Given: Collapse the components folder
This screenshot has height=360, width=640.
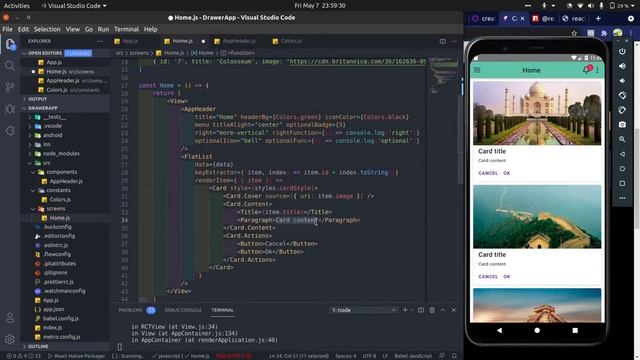Looking at the screenshot, I should point(61,172).
